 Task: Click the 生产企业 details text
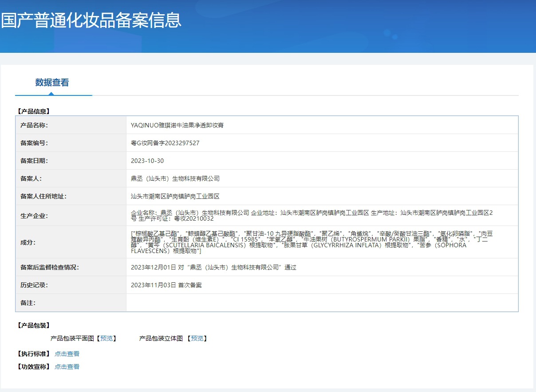[x=311, y=216]
